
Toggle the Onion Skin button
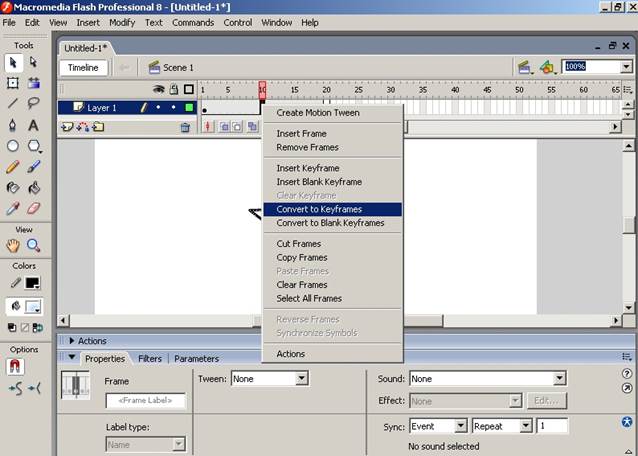coord(224,127)
